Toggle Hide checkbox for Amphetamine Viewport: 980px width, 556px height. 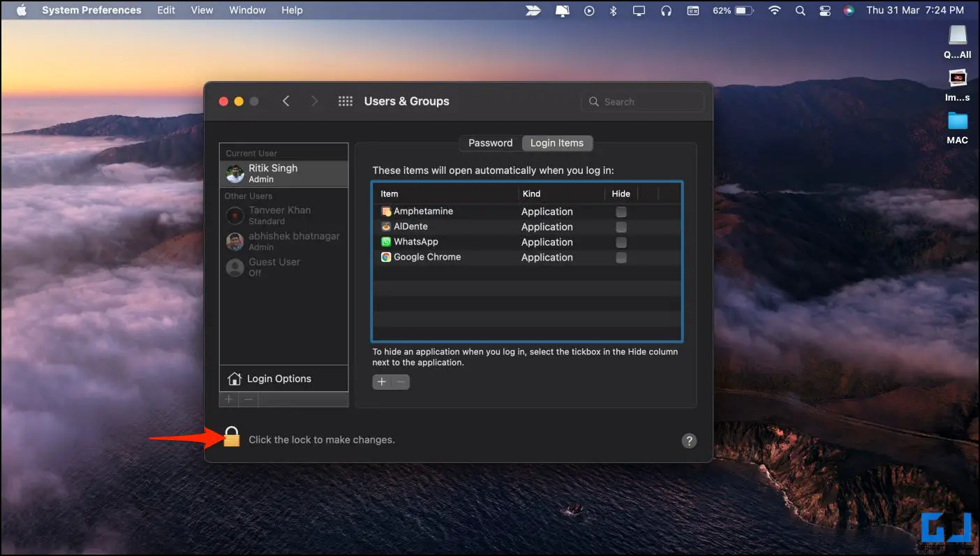click(x=621, y=212)
